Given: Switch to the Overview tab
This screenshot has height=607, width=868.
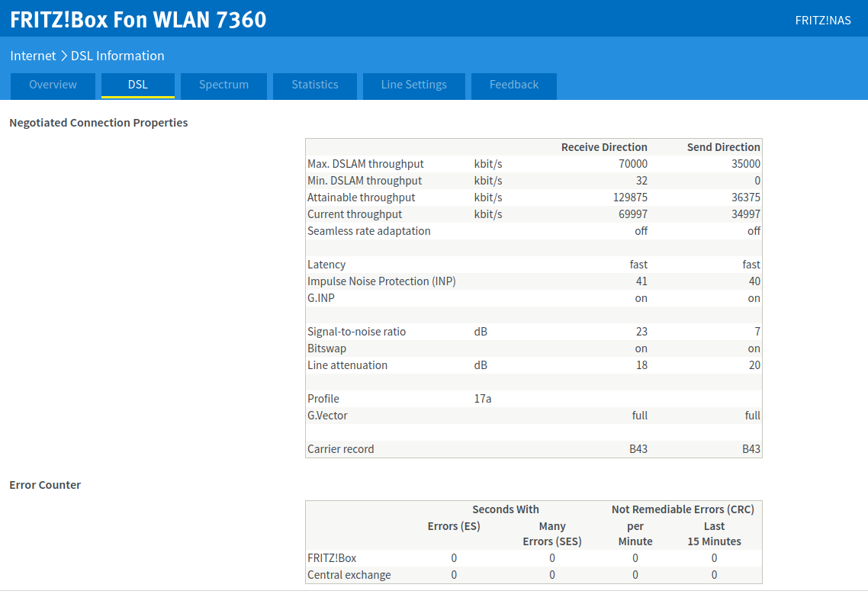Looking at the screenshot, I should (53, 85).
